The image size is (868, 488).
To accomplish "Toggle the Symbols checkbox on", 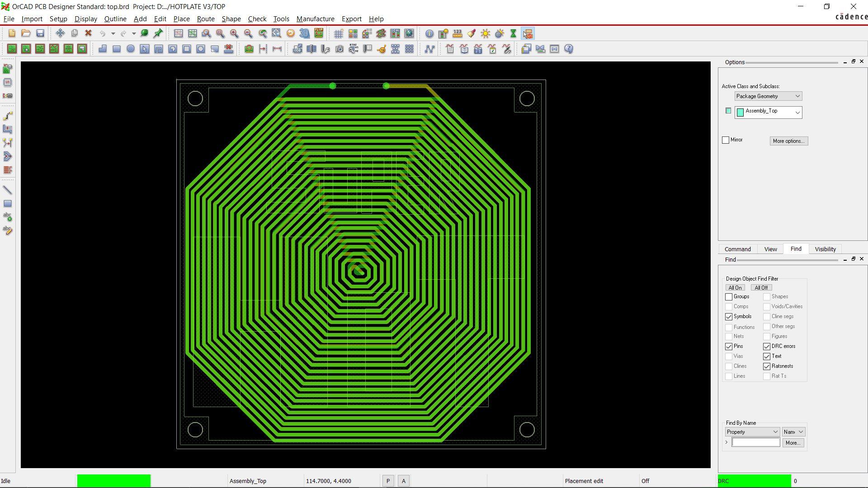I will point(728,316).
